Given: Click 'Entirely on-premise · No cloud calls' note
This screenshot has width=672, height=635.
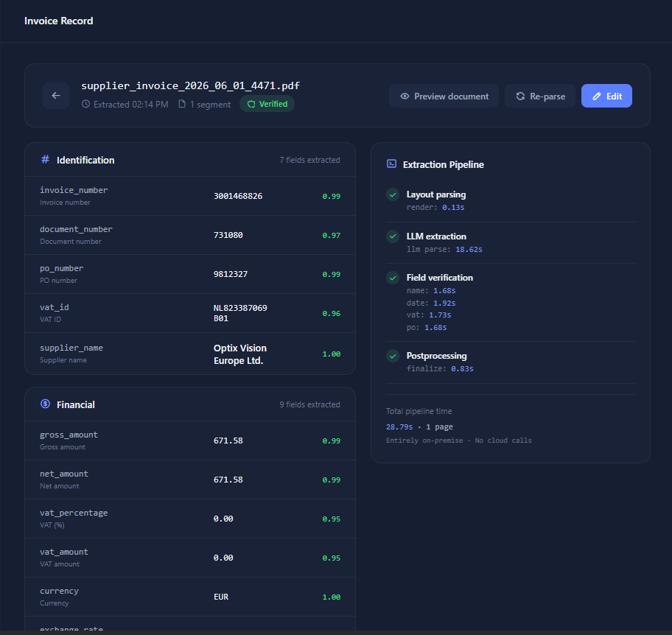Looking at the screenshot, I should (x=458, y=441).
